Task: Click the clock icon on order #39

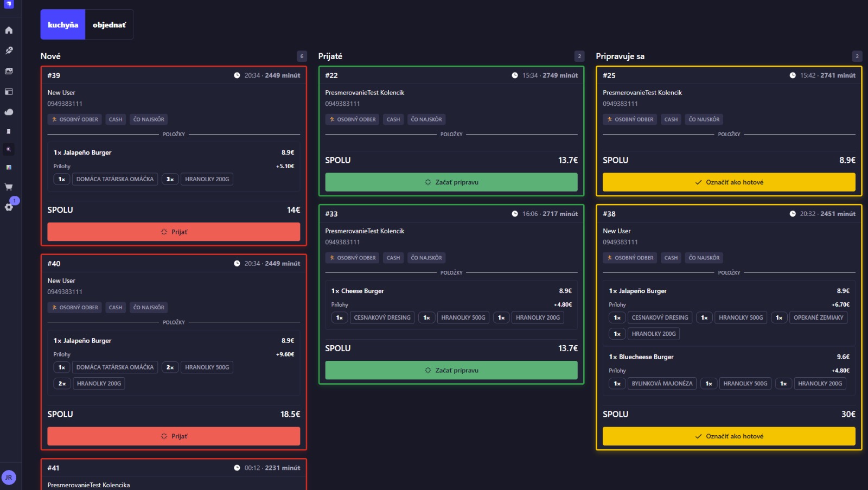Action: point(237,75)
